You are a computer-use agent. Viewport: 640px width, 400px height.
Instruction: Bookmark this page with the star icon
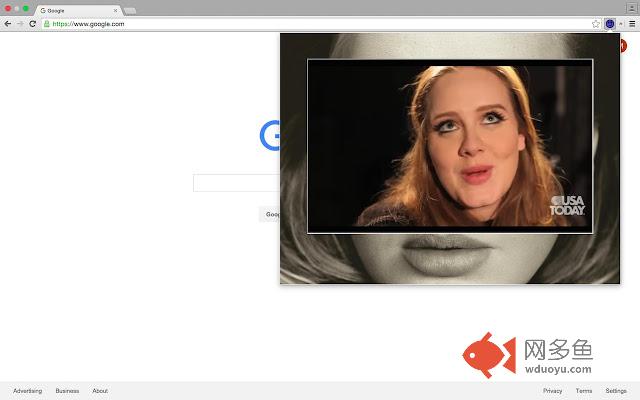coord(596,24)
